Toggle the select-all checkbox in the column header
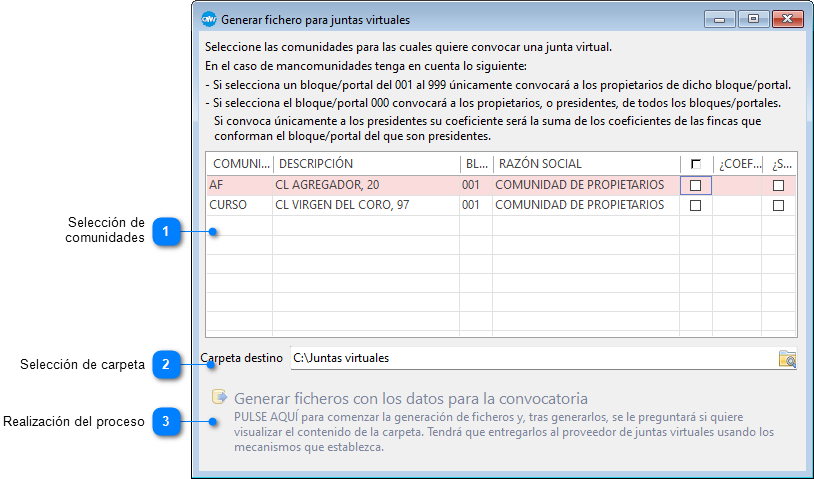The image size is (814, 479). pyautogui.click(x=696, y=164)
